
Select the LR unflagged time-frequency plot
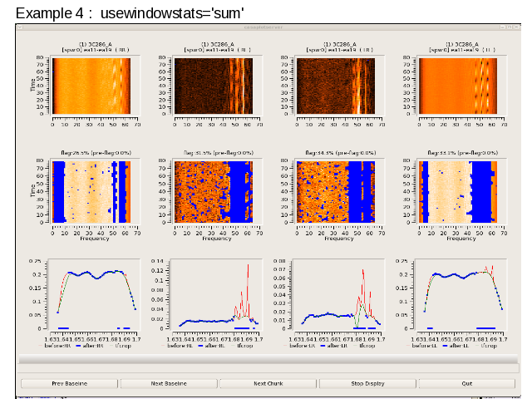point(336,86)
